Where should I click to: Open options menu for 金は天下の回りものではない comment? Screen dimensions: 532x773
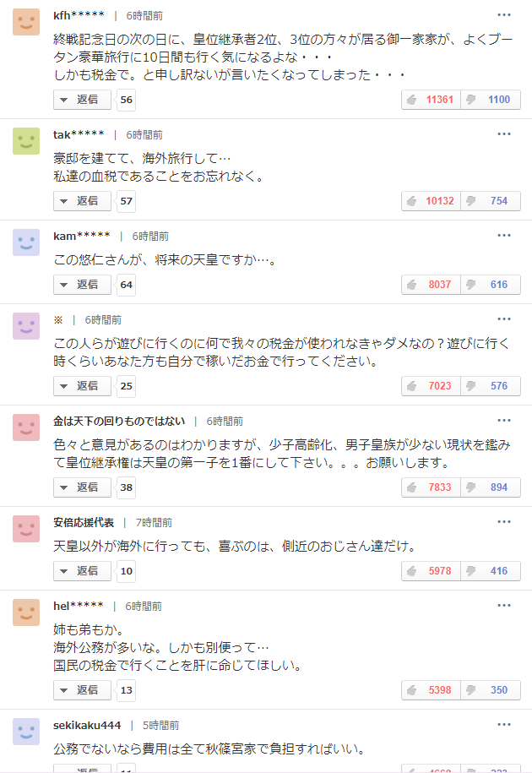(504, 421)
